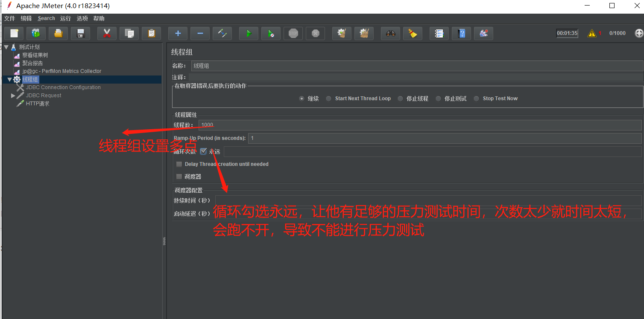Open the Function Helper dialog icon
The width and height of the screenshot is (644, 319).
[x=439, y=33]
